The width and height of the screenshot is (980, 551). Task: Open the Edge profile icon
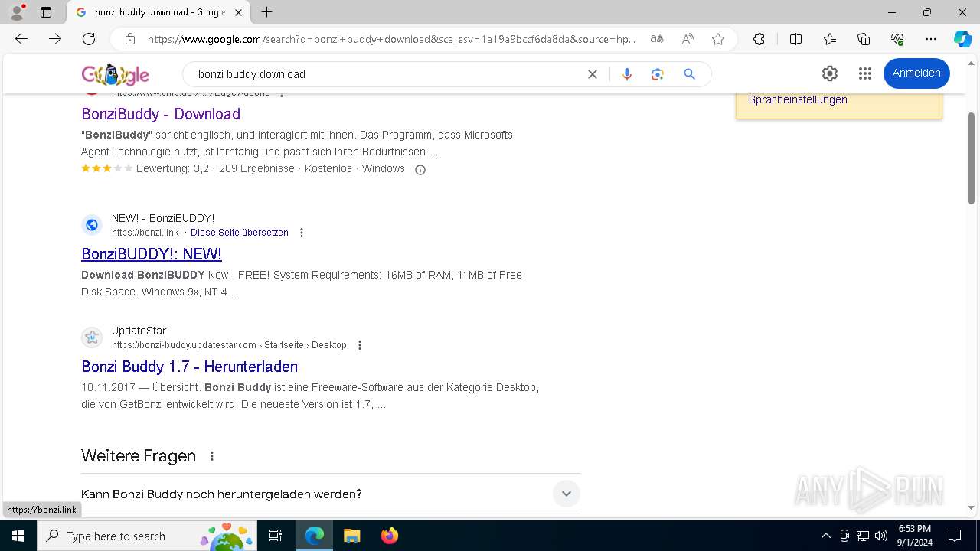[16, 12]
